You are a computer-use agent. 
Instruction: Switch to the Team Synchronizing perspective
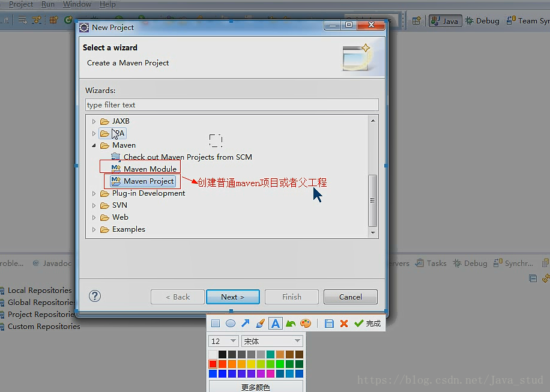pyautogui.click(x=528, y=21)
